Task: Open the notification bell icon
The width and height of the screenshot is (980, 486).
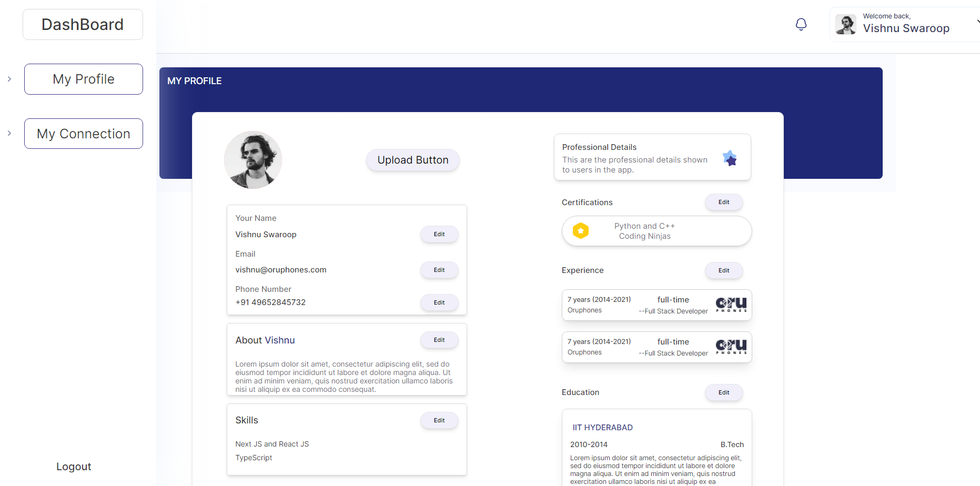Action: pyautogui.click(x=801, y=24)
